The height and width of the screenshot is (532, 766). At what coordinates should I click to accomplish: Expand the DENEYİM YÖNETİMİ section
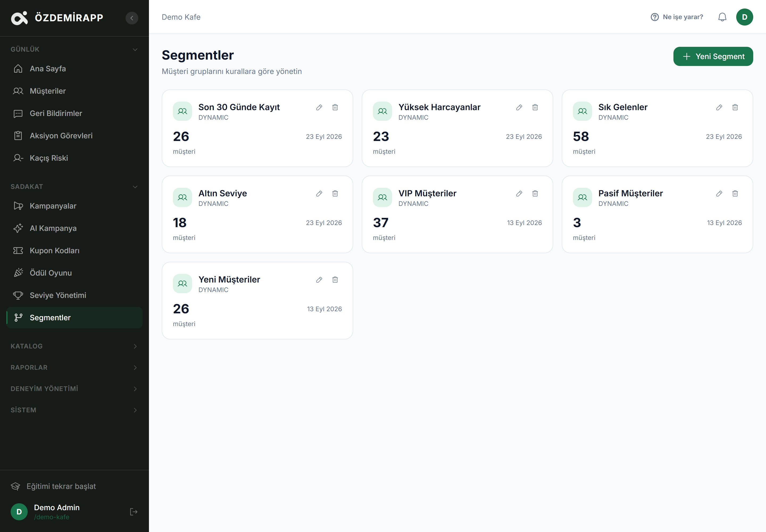click(74, 389)
